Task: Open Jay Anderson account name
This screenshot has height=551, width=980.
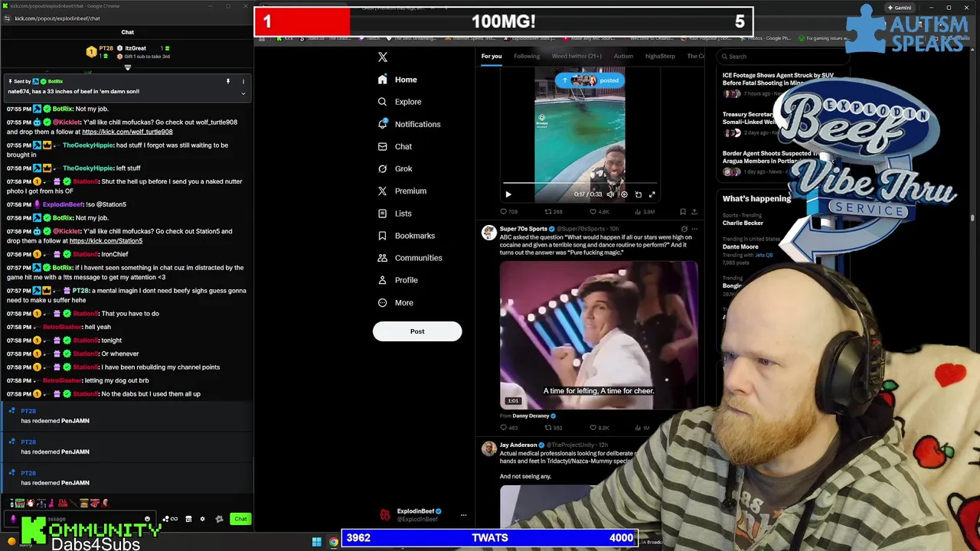Action: click(518, 445)
